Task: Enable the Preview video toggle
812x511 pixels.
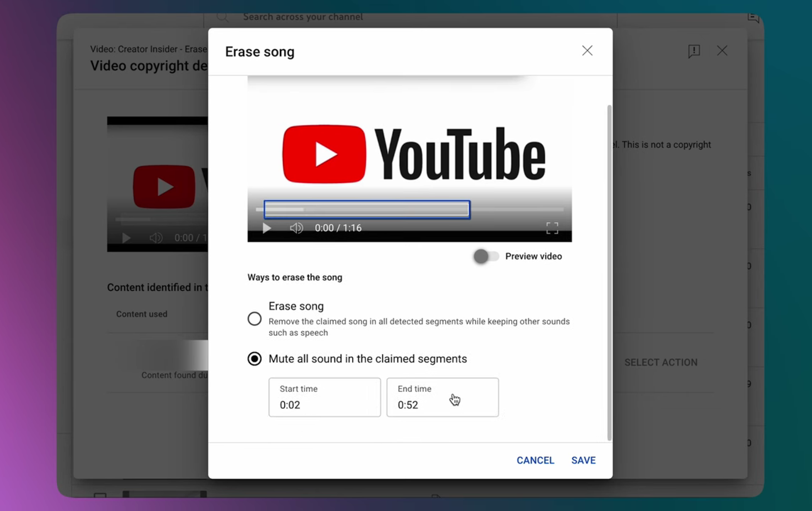Action: [485, 256]
